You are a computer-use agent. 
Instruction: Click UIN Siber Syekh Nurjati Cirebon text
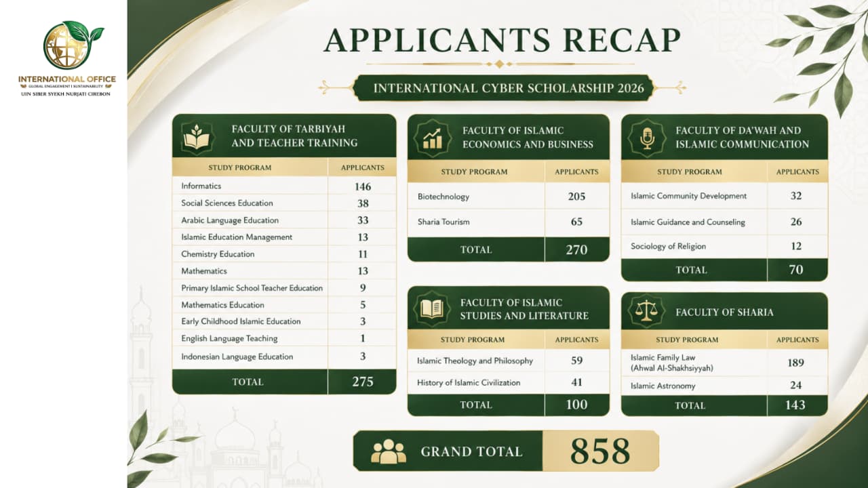pyautogui.click(x=66, y=94)
